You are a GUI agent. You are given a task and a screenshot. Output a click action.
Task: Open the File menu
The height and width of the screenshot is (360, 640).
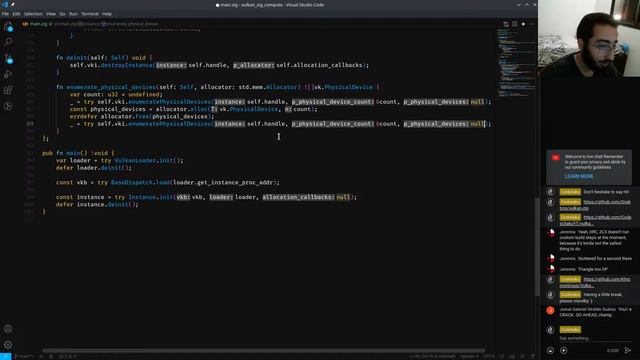pos(5,14)
